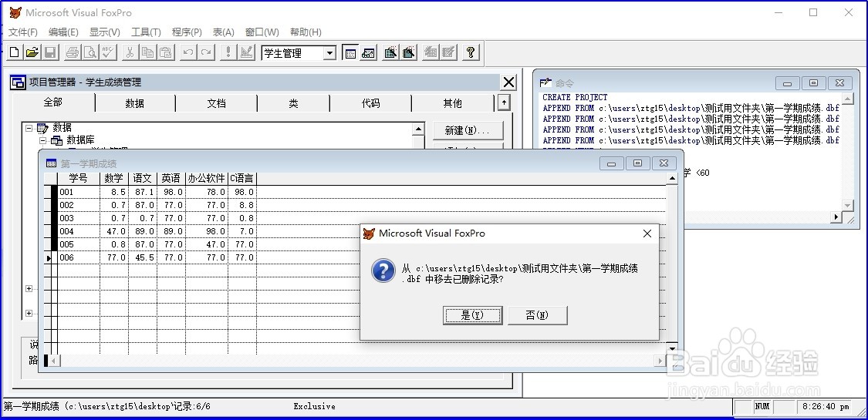The image size is (868, 420).
Task: Toggle deletion mark for record 006
Action: [54, 257]
